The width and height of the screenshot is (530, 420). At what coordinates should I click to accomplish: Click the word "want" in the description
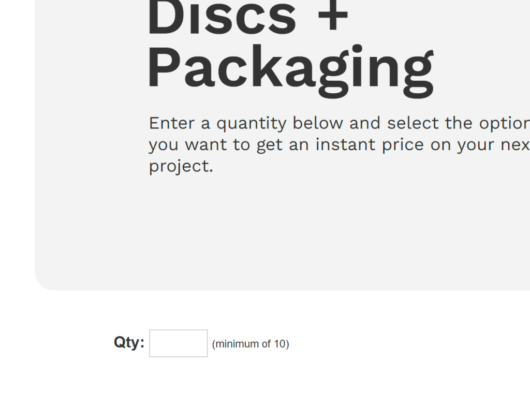(205, 145)
